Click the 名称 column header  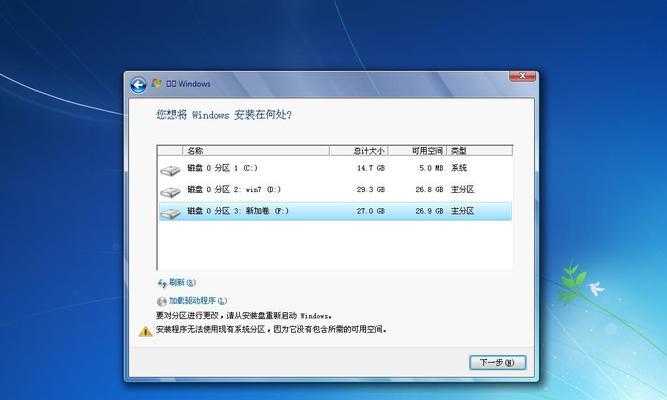pyautogui.click(x=256, y=151)
